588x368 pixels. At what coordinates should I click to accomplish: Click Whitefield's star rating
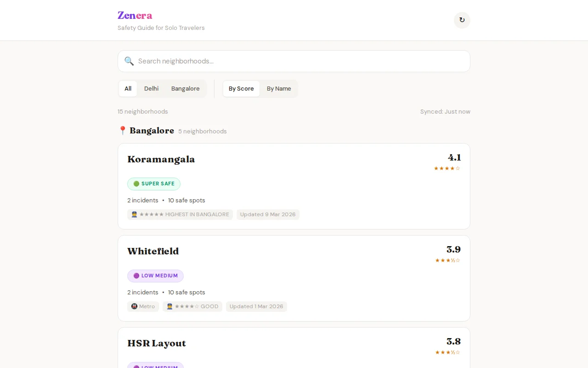click(x=447, y=260)
